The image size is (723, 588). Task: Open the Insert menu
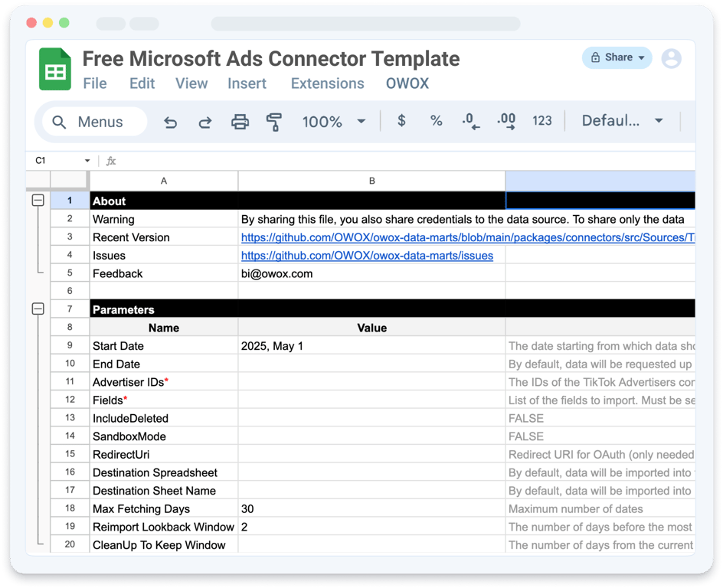(247, 83)
